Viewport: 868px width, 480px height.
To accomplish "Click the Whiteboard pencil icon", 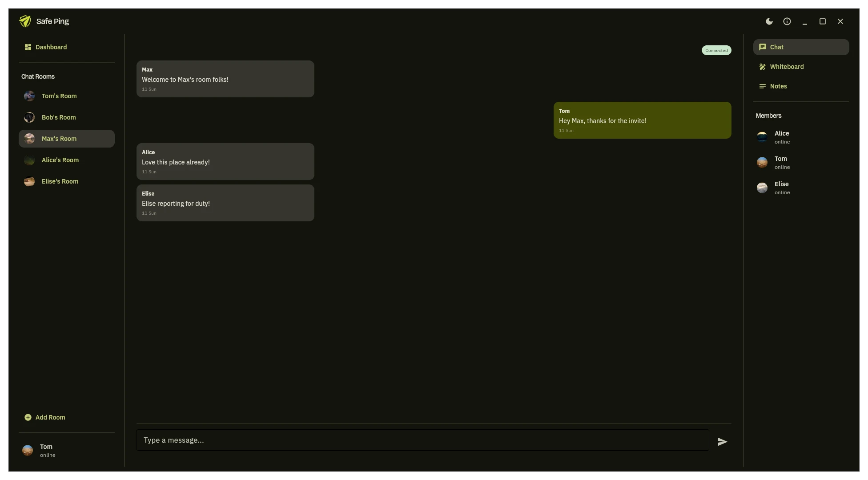I will coord(763,67).
